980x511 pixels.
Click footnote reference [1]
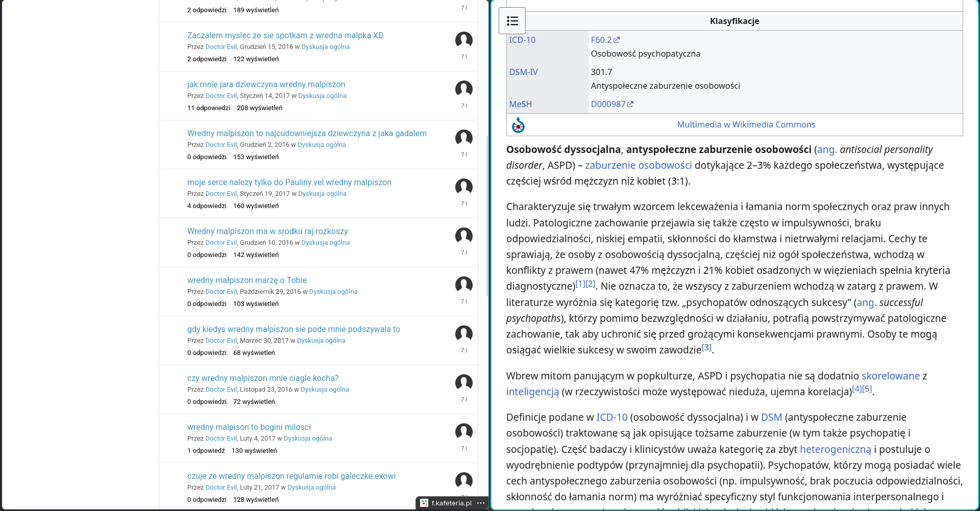580,284
